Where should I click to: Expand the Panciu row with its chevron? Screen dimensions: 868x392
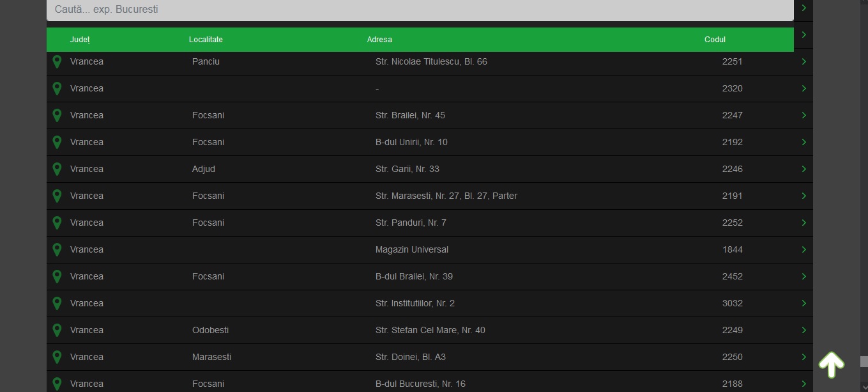point(803,61)
